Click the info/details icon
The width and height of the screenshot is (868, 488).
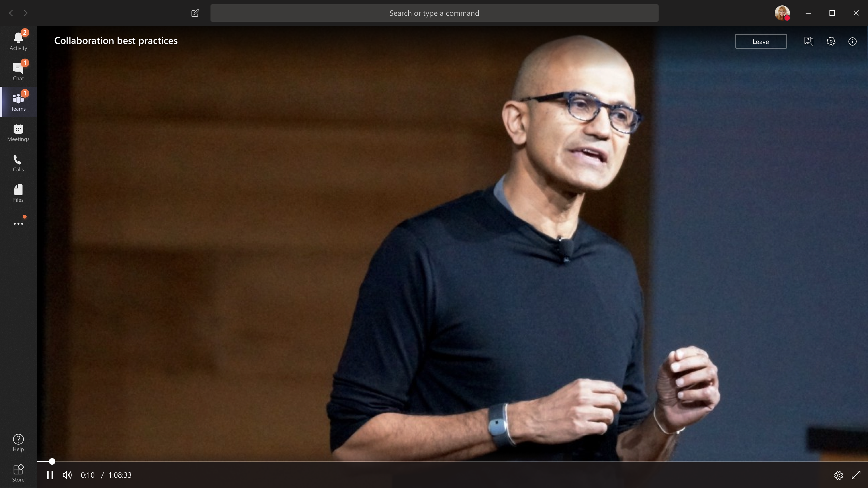click(853, 41)
